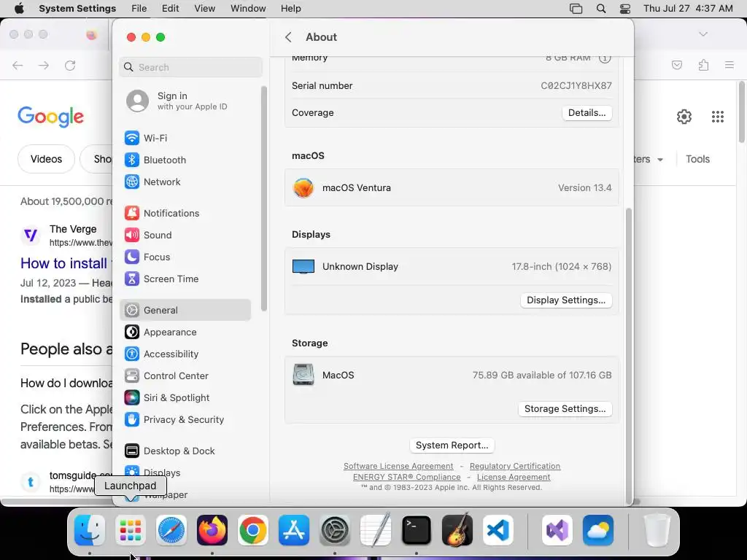Launch Visual Studio Code from Dock
This screenshot has height=560, width=747.
498,530
